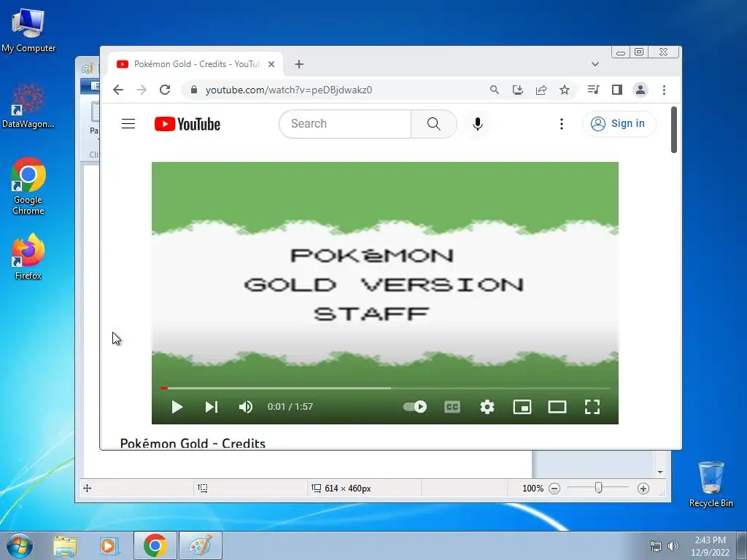Open Firefox desktop shortcut
This screenshot has height=560, width=747.
point(28,257)
